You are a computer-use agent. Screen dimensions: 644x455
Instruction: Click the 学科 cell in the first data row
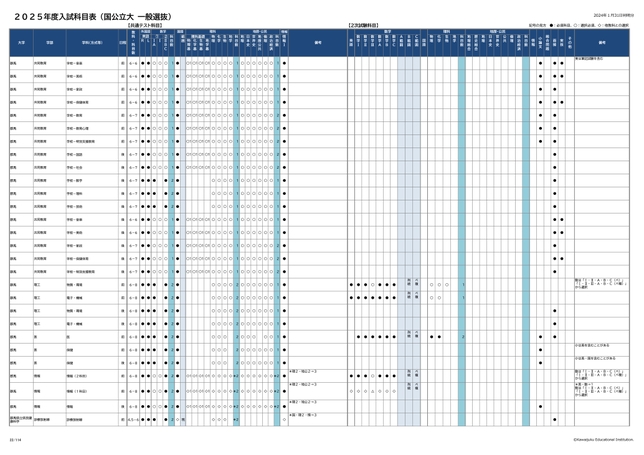[76, 61]
